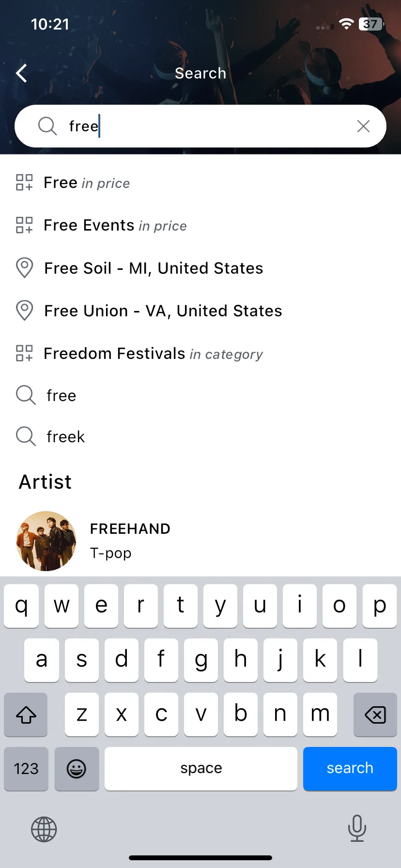401x868 pixels.
Task: Select the "Free in price" suggestion
Action: tap(200, 183)
